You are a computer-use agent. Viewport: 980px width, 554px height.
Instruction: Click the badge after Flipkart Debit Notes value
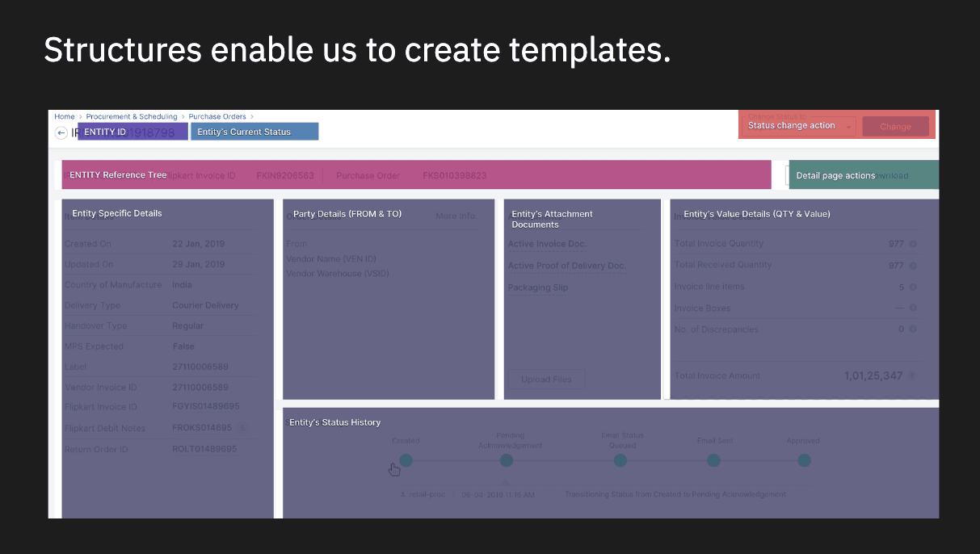tap(243, 428)
